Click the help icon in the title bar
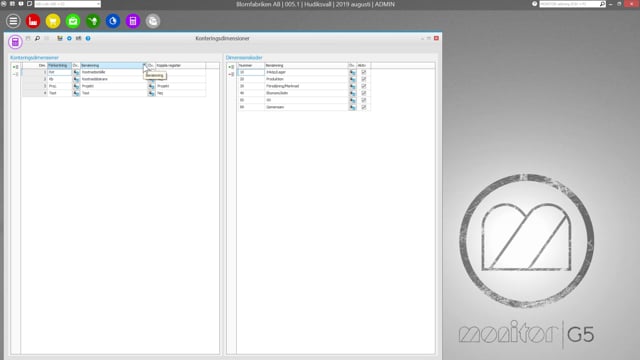 (x=534, y=4)
